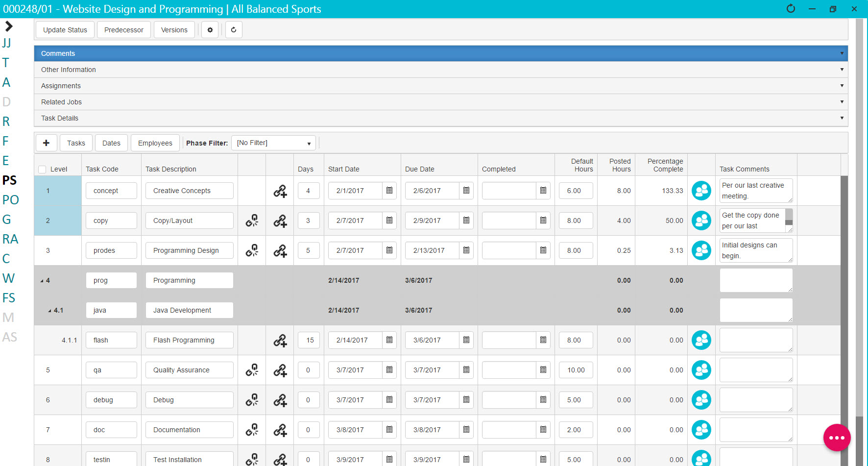
Task: Open the pink floating more-options button
Action: 837,438
